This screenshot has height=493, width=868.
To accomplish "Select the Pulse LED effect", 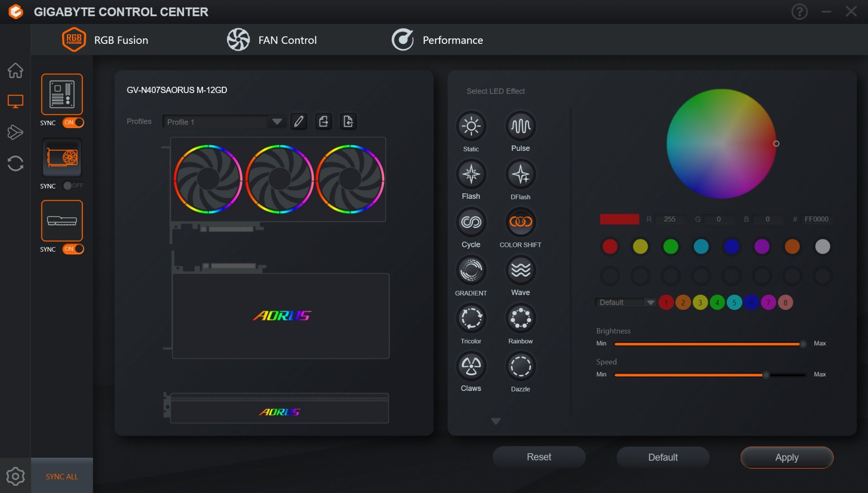I will pos(521,126).
